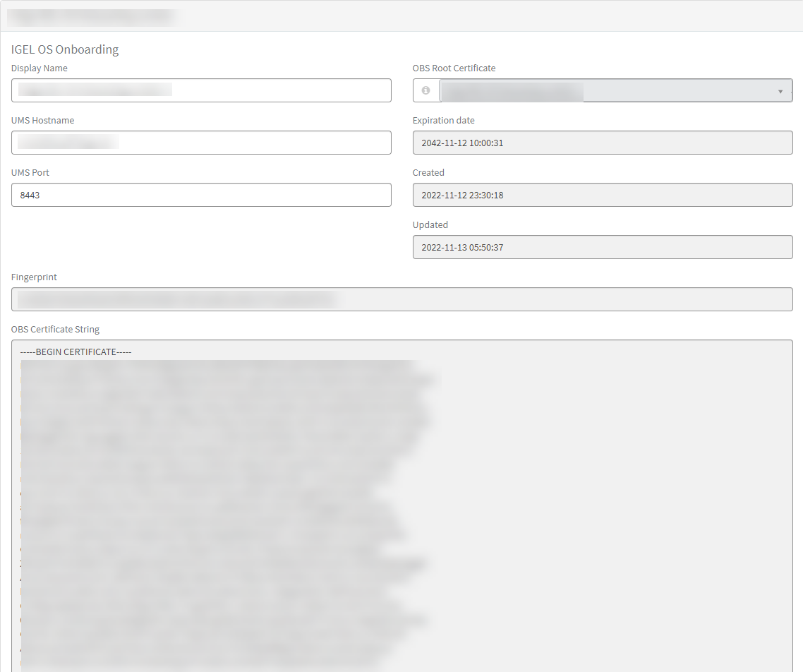Click the OBS Root Certificate label
The height and width of the screenshot is (672, 803).
pyautogui.click(x=454, y=68)
